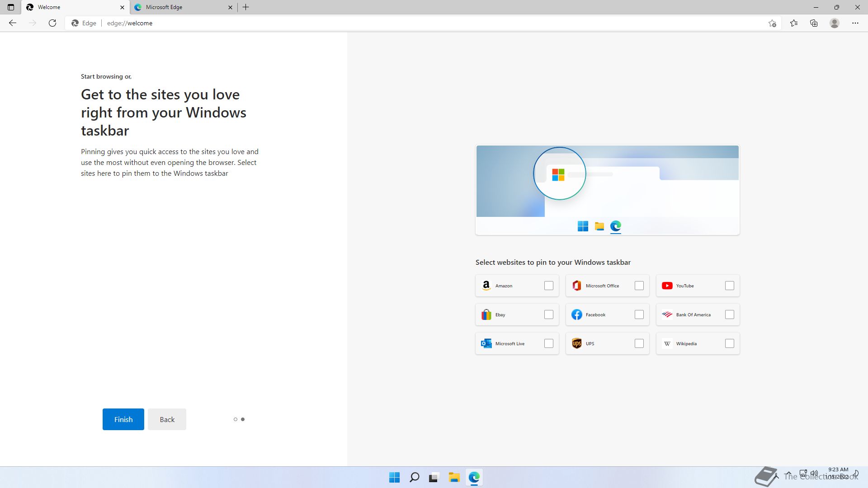This screenshot has height=488, width=868.
Task: Switch to the Microsoft Edge tab
Action: click(184, 7)
